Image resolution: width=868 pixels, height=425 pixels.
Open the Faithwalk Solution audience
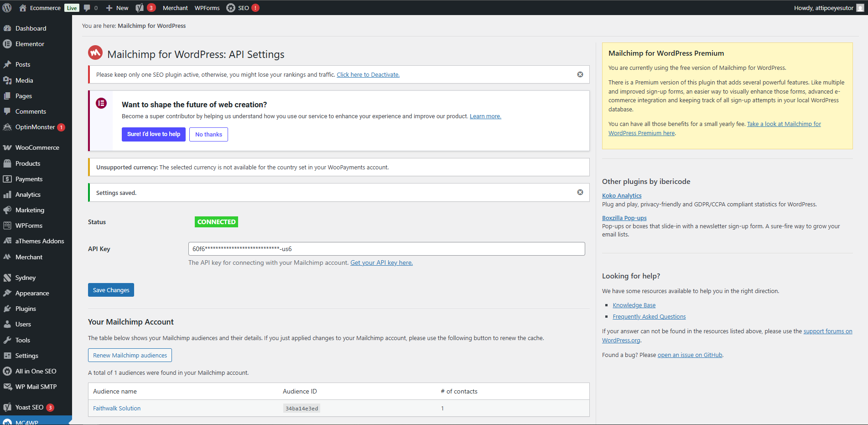click(117, 408)
